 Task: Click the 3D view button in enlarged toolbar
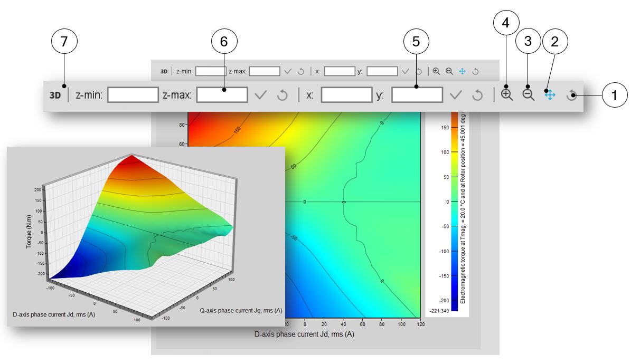pos(55,95)
